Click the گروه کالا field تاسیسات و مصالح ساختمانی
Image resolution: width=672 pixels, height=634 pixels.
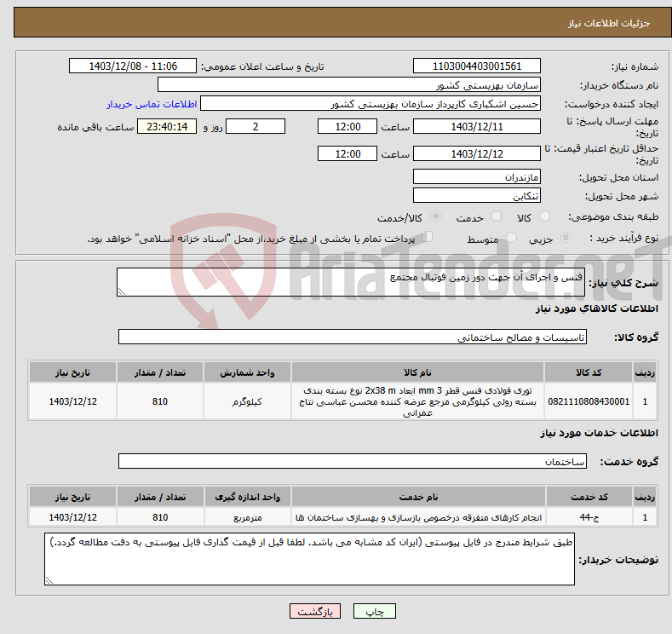[x=353, y=337]
